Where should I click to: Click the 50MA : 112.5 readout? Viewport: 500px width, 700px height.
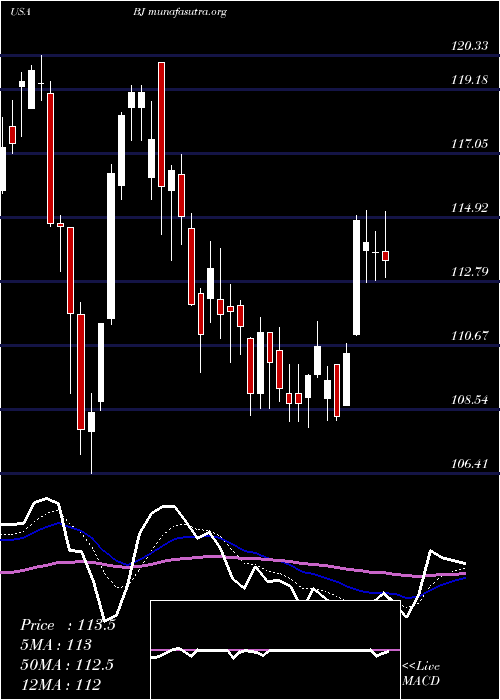67,664
